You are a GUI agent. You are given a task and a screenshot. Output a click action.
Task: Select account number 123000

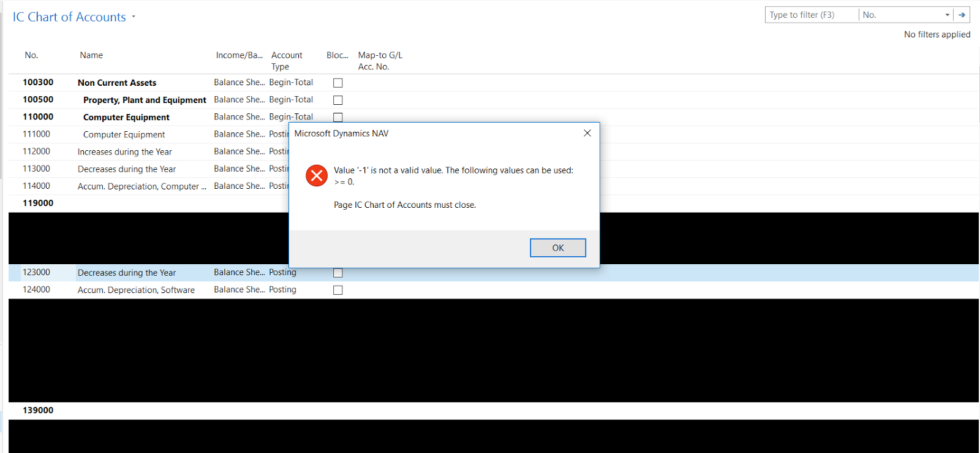(37, 272)
